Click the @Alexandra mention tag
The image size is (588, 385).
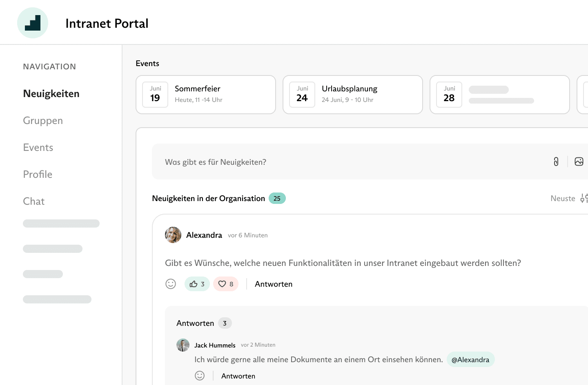470,360
